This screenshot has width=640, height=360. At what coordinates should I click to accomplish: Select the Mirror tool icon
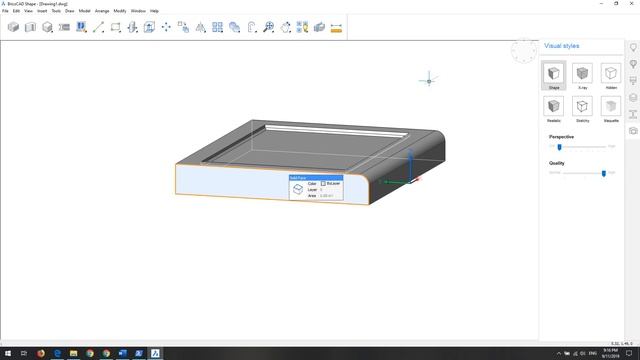pyautogui.click(x=200, y=27)
